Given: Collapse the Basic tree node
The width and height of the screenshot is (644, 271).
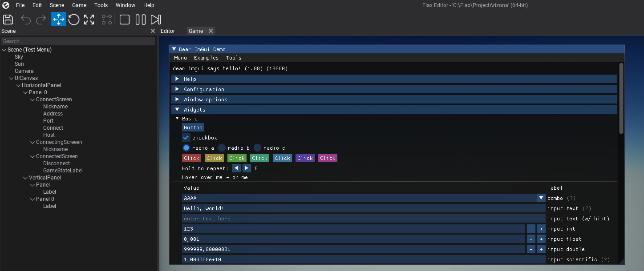Looking at the screenshot, I should (x=177, y=119).
